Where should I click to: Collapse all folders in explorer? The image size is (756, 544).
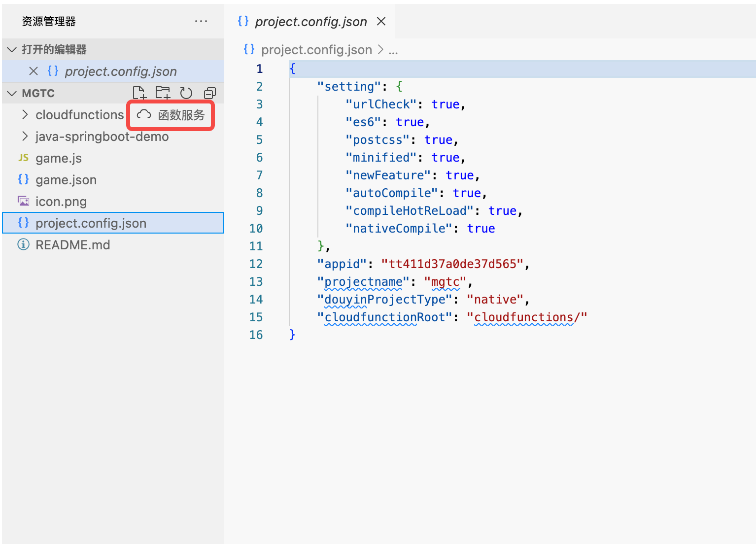pos(210,93)
